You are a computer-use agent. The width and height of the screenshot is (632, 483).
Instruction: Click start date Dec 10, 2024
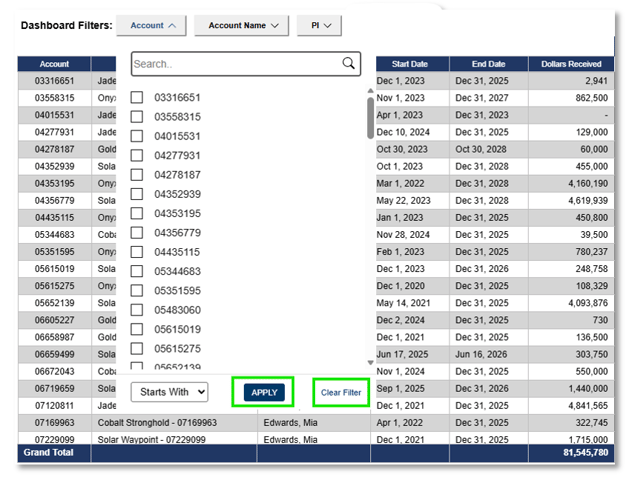(403, 132)
